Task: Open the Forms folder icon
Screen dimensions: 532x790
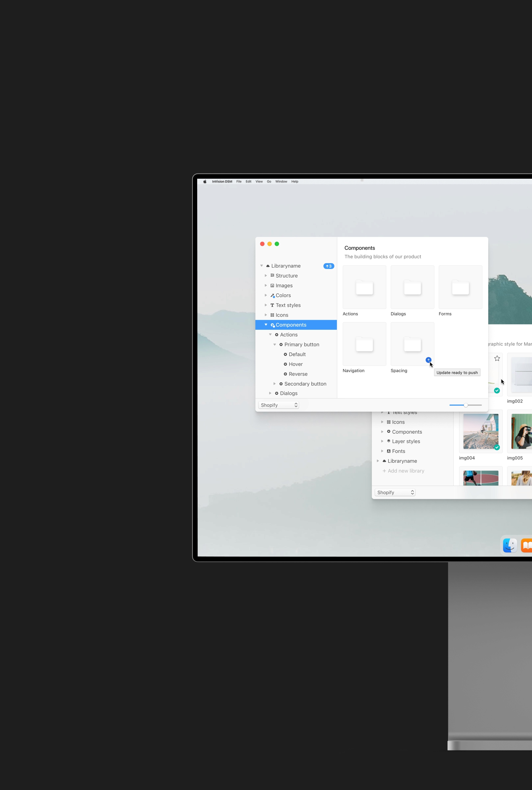Action: tap(460, 287)
